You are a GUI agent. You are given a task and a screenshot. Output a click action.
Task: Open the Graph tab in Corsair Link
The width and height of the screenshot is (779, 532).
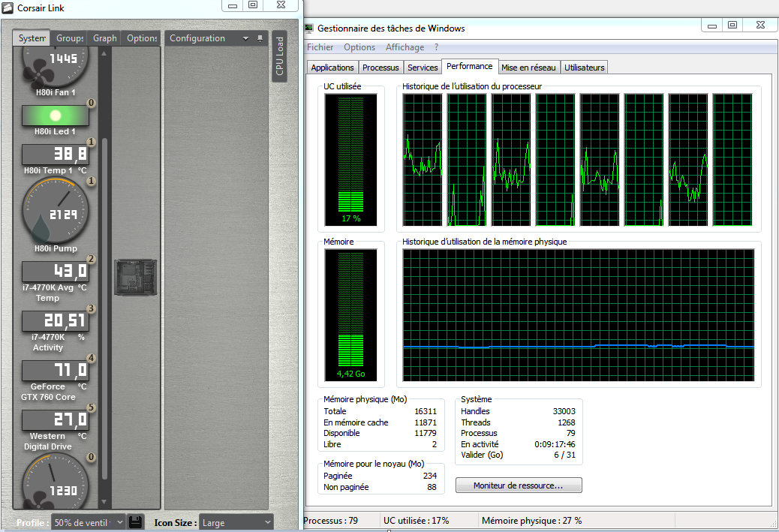click(104, 38)
